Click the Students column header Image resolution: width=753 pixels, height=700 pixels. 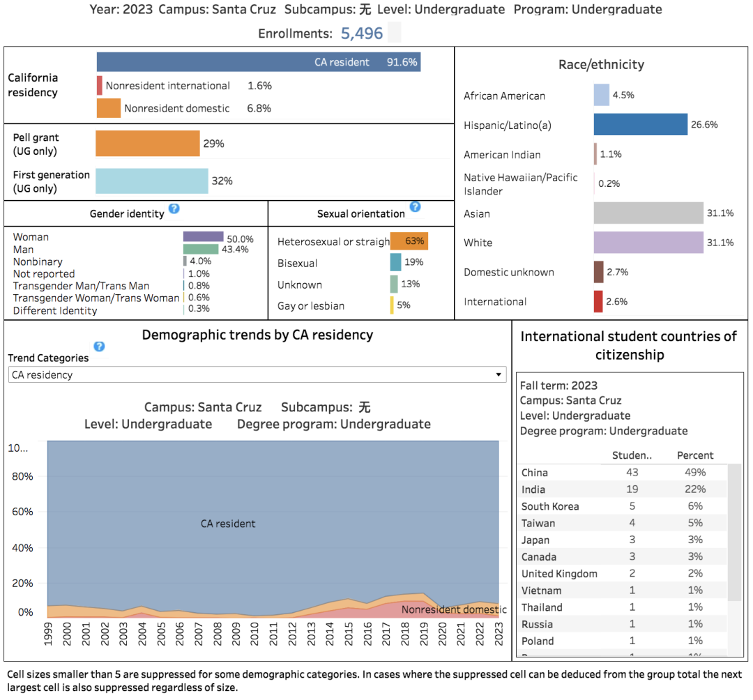point(632,455)
